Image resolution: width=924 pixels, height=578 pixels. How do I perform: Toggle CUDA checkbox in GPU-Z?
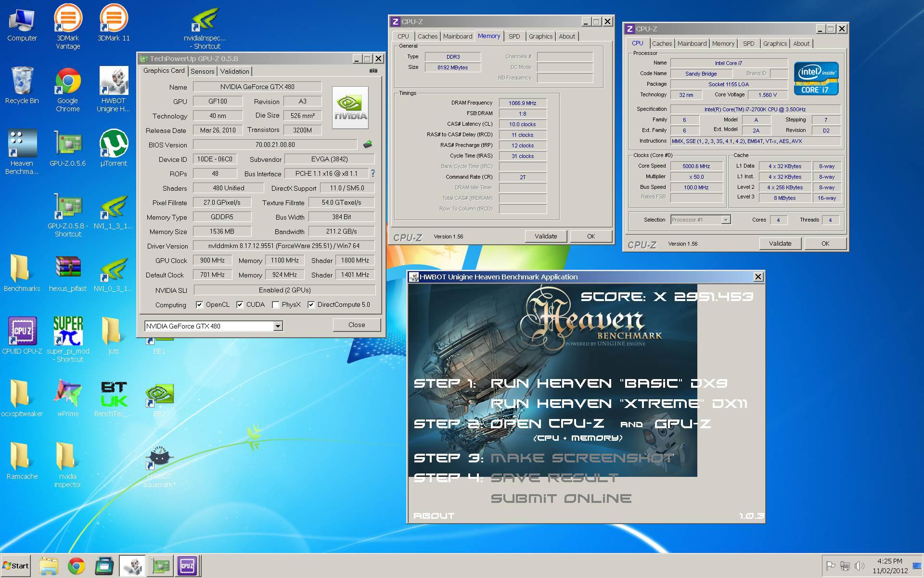tap(240, 304)
